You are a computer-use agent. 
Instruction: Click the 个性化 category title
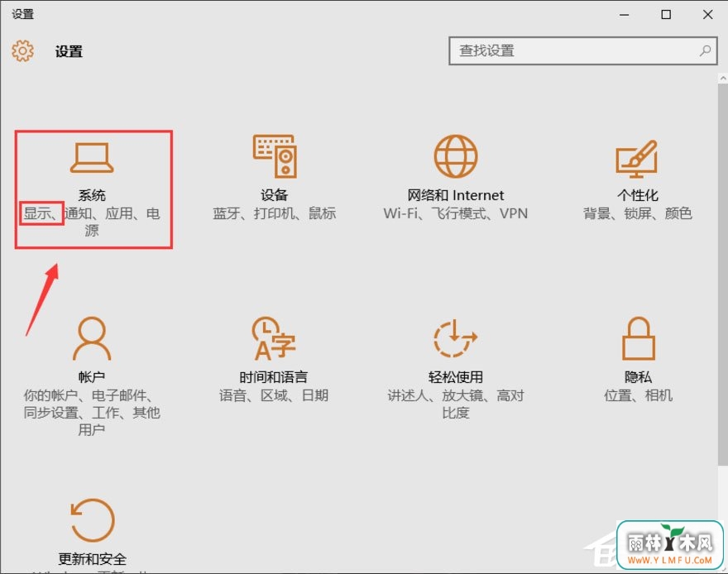click(638, 195)
